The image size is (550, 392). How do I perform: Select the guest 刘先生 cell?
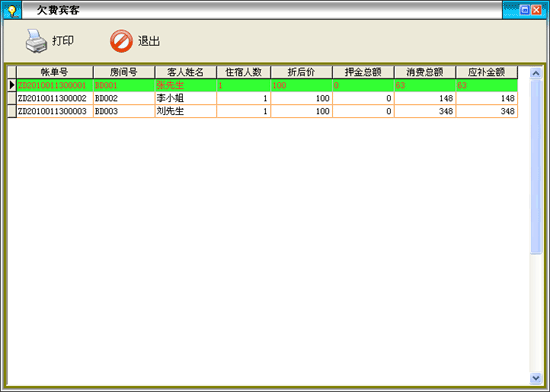186,111
